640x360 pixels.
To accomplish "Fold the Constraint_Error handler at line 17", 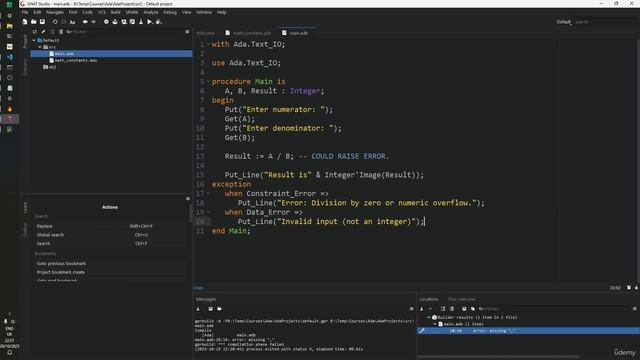I will pos(208,193).
